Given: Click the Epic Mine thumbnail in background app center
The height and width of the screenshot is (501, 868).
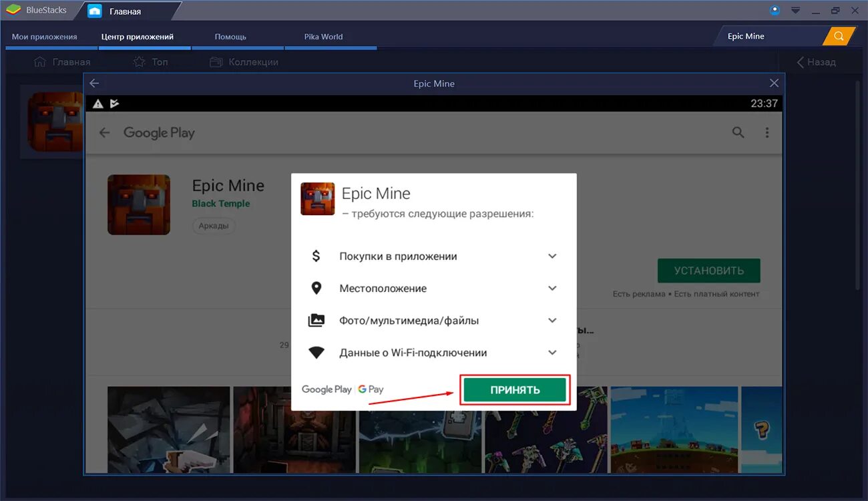Looking at the screenshot, I should (55, 122).
